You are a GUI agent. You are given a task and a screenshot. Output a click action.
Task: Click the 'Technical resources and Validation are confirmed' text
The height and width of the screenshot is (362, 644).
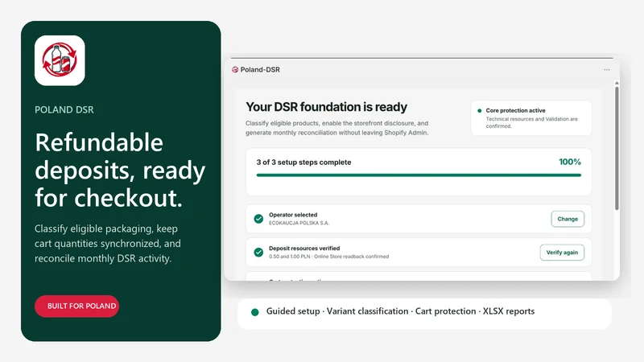click(531, 122)
